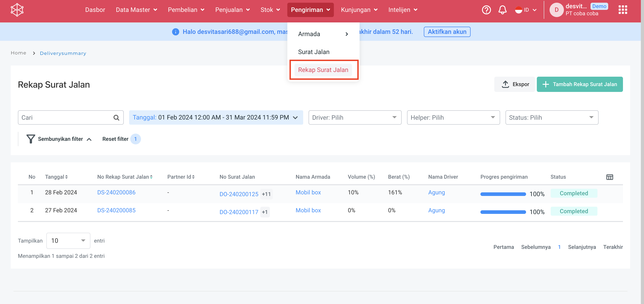Click the user avatar D
644x304 pixels.
point(556,10)
